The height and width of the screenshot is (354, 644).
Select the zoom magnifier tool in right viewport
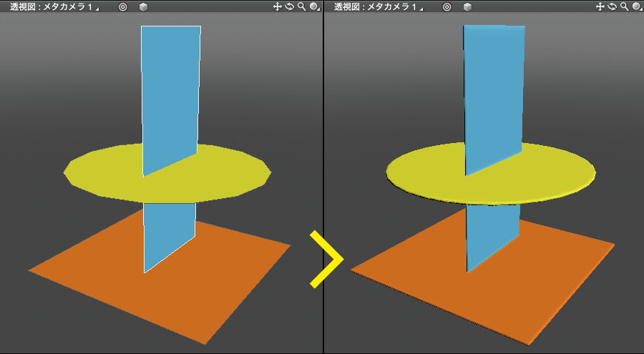pyautogui.click(x=625, y=6)
